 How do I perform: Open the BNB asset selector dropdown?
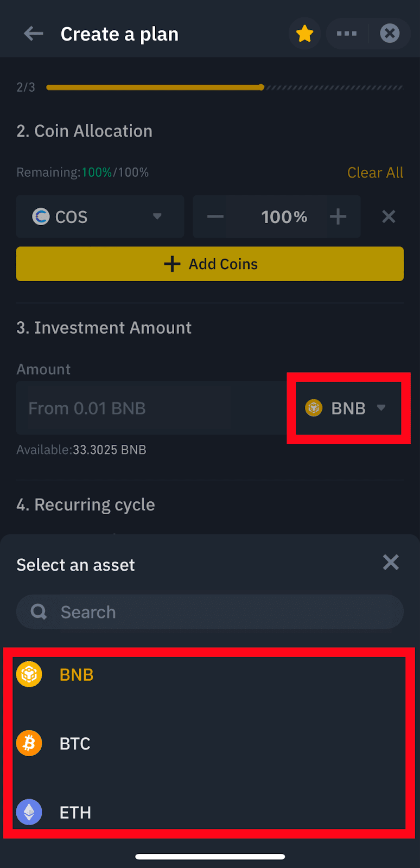(x=348, y=408)
